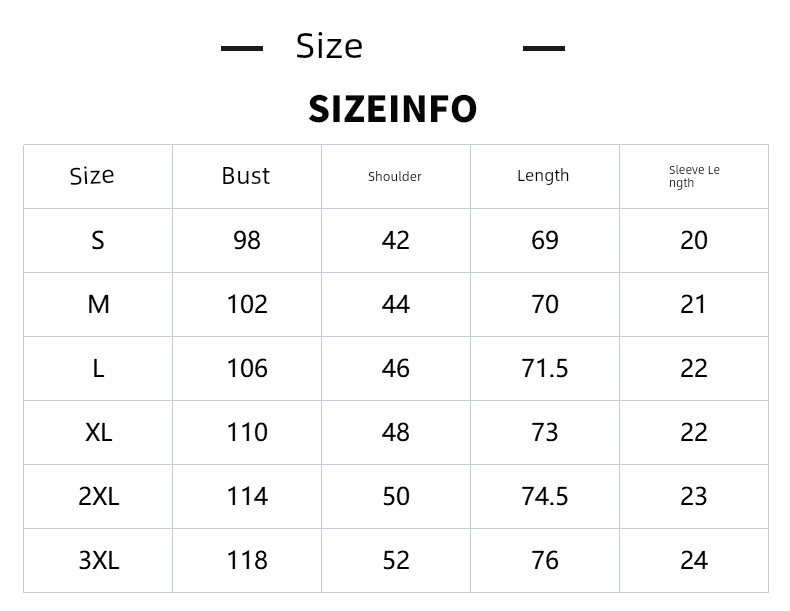
Task: Click the sleeve length value 20
Action: pos(694,240)
